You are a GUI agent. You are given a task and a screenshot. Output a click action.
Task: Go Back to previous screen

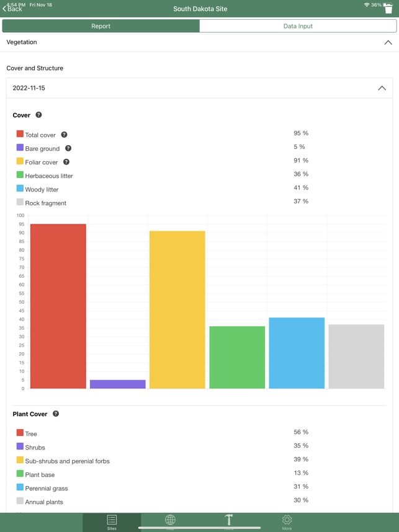[12, 9]
